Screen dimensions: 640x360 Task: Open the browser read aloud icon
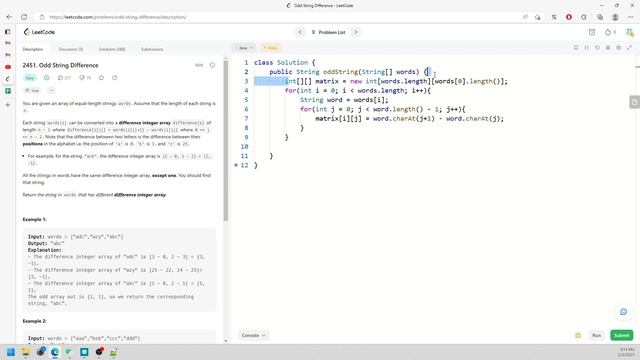pyautogui.click(x=525, y=17)
